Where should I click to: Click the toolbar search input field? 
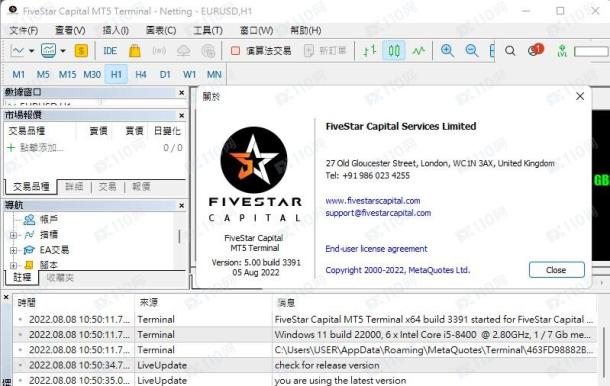591,51
